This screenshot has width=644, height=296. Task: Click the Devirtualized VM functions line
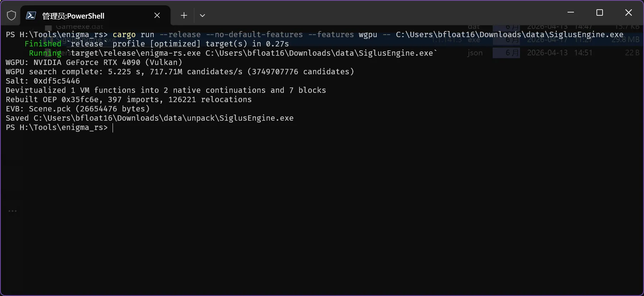[166, 90]
